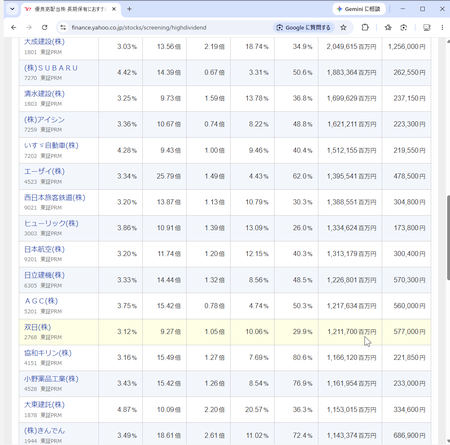
Task: Reload the page with refresh icon
Action: point(44,28)
